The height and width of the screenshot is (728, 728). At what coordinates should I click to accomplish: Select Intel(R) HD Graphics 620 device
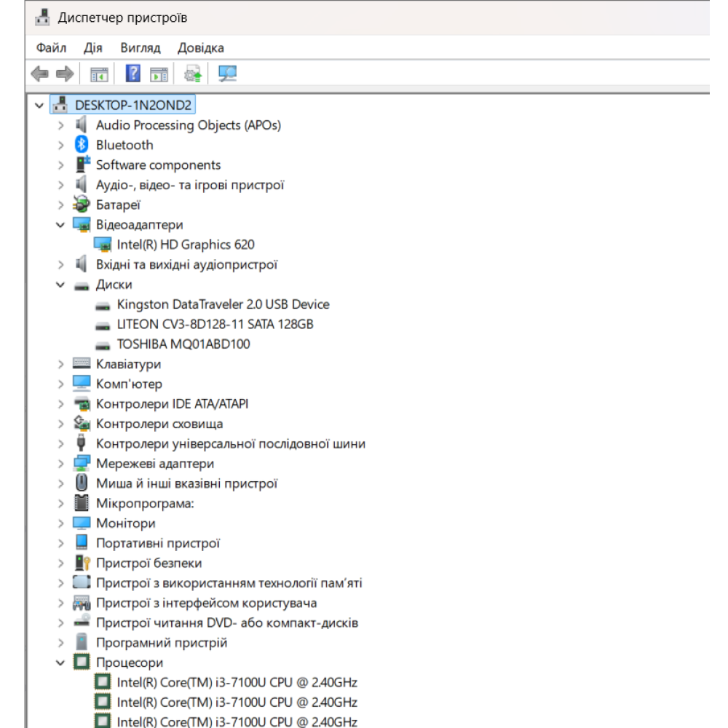(x=186, y=245)
